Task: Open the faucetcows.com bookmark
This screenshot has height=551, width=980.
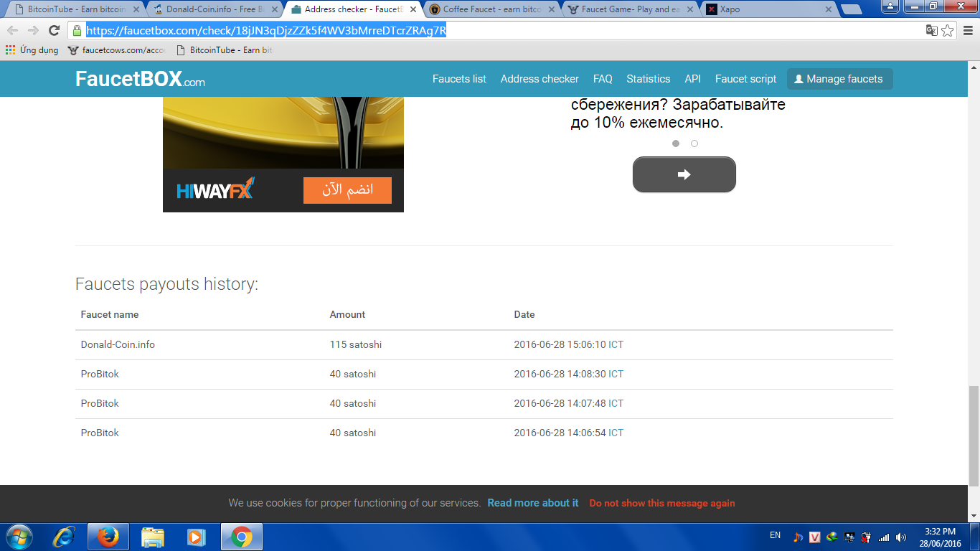Action: 117,50
